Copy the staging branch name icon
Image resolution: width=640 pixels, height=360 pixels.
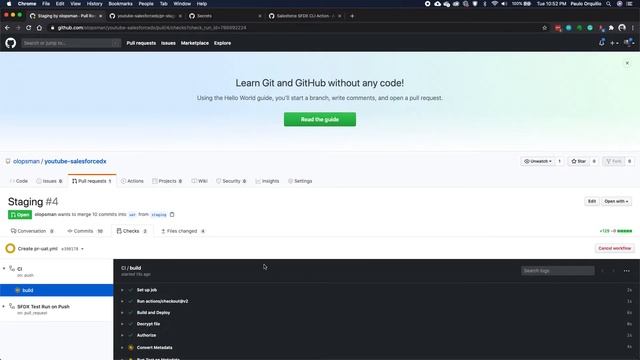tap(172, 214)
